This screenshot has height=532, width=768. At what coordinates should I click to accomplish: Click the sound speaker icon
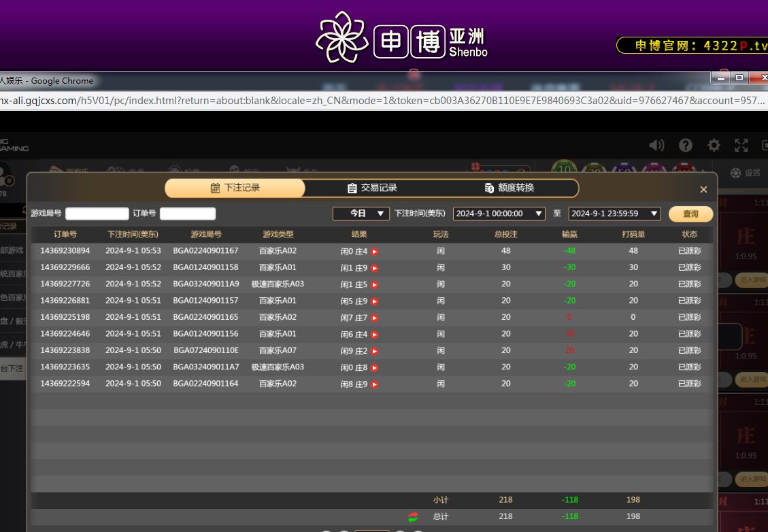(x=656, y=145)
